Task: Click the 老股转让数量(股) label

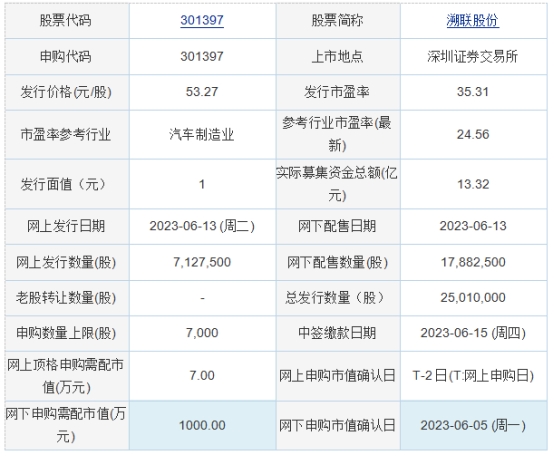Action: [x=66, y=298]
